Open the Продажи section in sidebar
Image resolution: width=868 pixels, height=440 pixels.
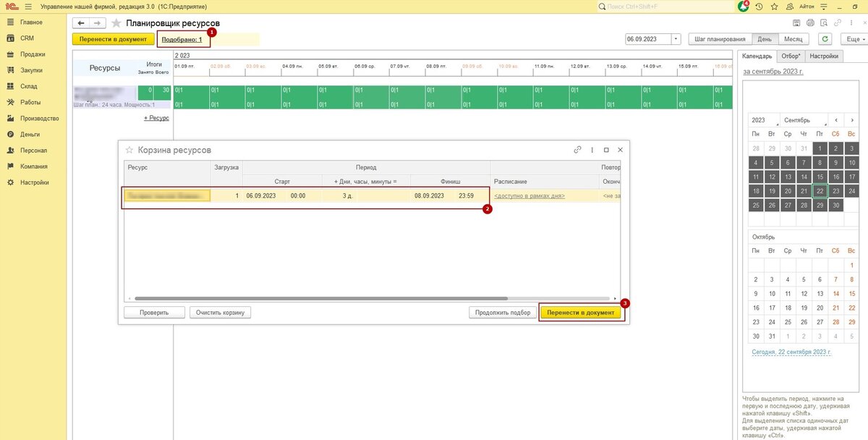(x=33, y=54)
